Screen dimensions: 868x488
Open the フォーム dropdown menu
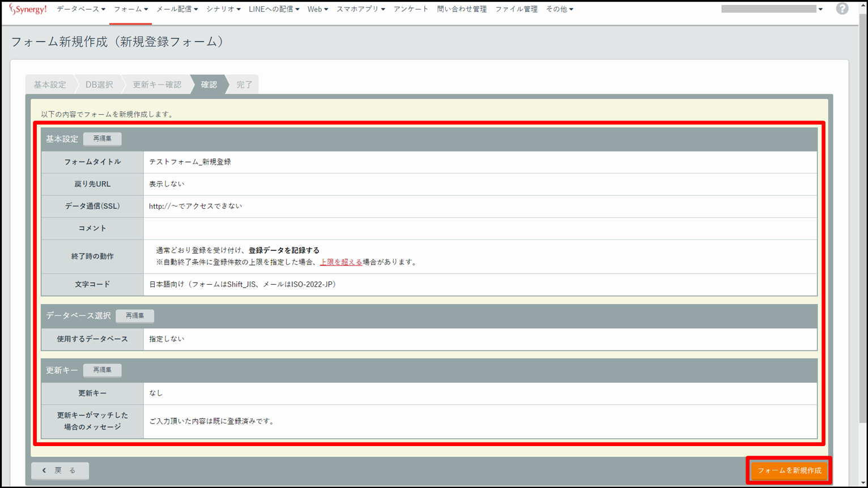[130, 9]
